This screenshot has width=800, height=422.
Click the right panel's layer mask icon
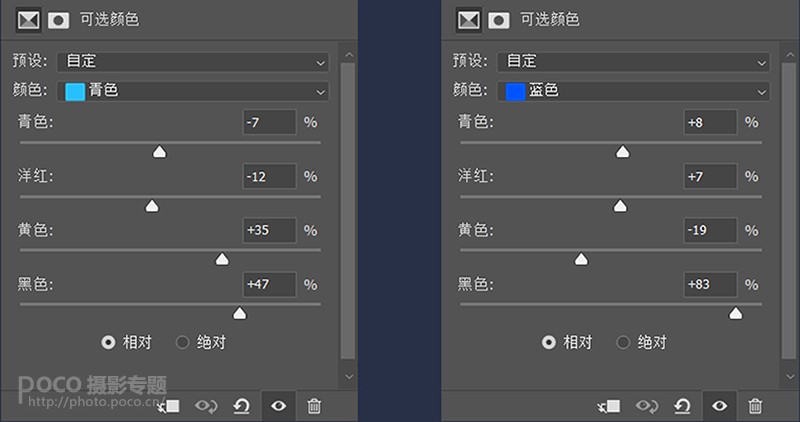[x=499, y=20]
